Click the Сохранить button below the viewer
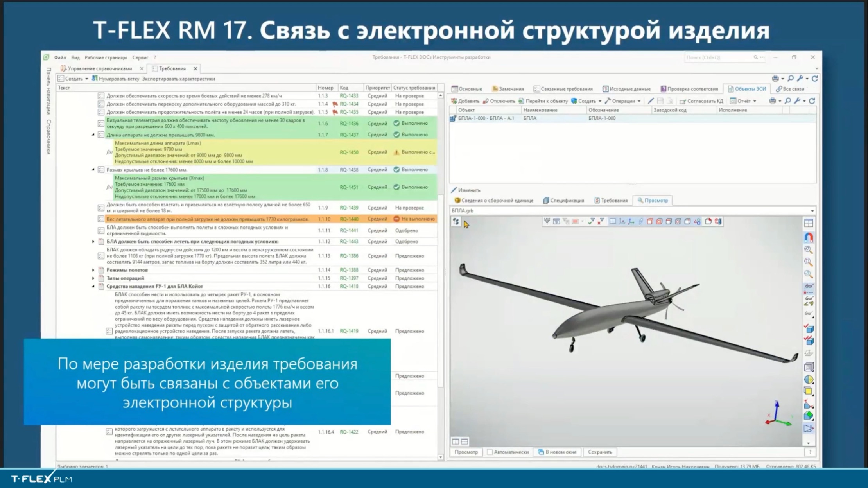Viewport: 868px width, 488px height. pyautogui.click(x=600, y=452)
